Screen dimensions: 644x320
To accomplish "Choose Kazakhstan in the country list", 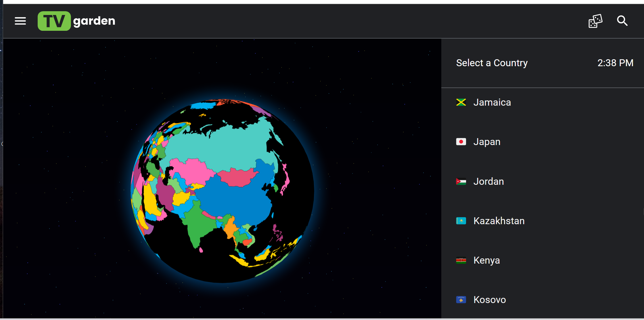I will [x=499, y=221].
